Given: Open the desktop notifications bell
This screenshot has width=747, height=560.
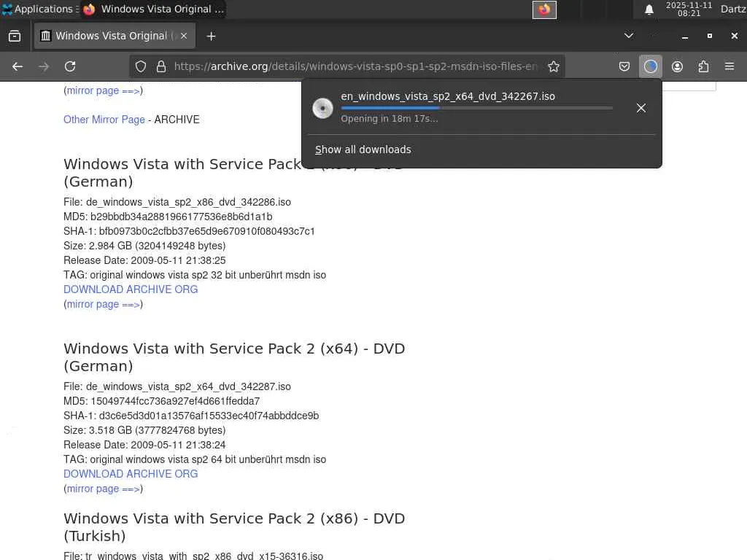Looking at the screenshot, I should pos(649,9).
